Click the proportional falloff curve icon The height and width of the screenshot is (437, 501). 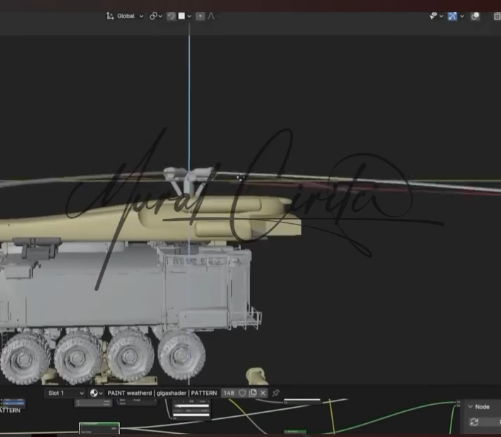coord(211,16)
